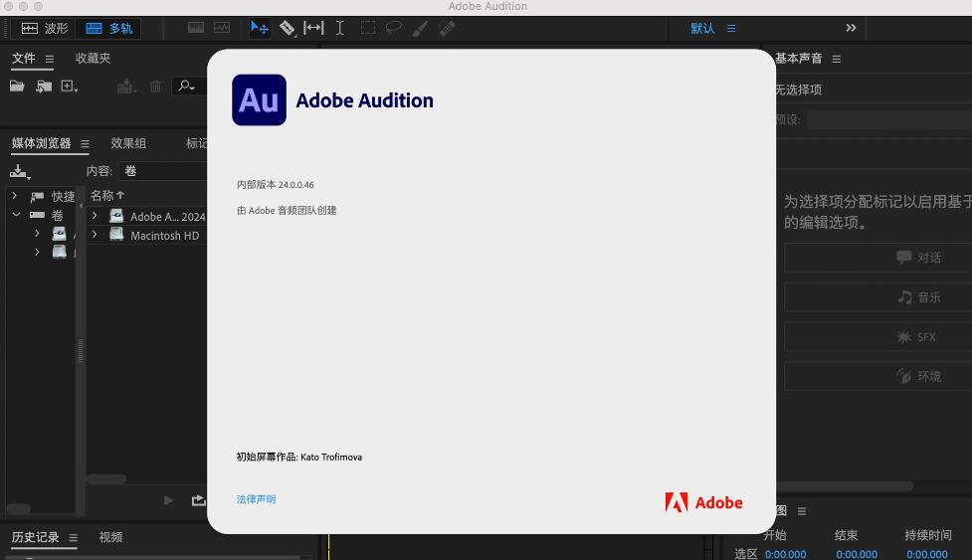Open the 默认 workspace
The width and height of the screenshot is (972, 560).
click(x=702, y=29)
